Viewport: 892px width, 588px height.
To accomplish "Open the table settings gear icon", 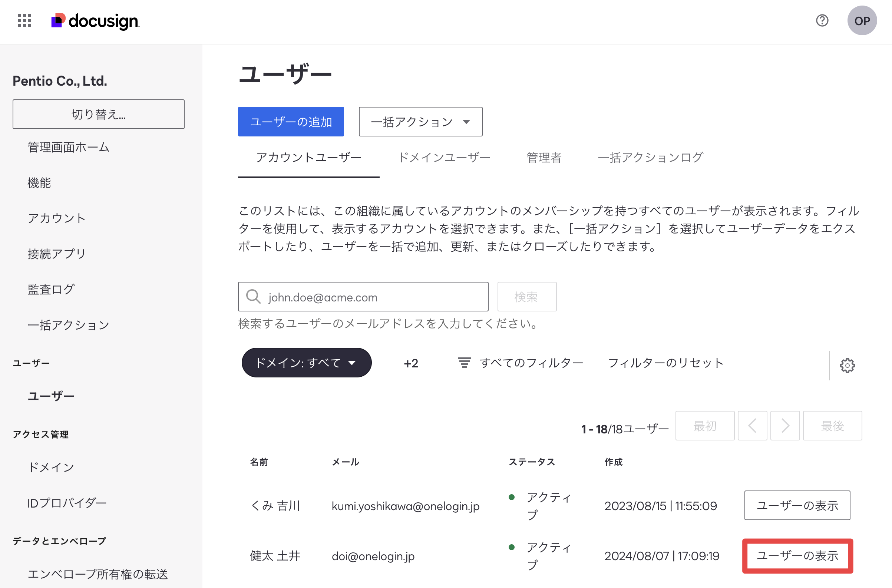I will coord(847,365).
